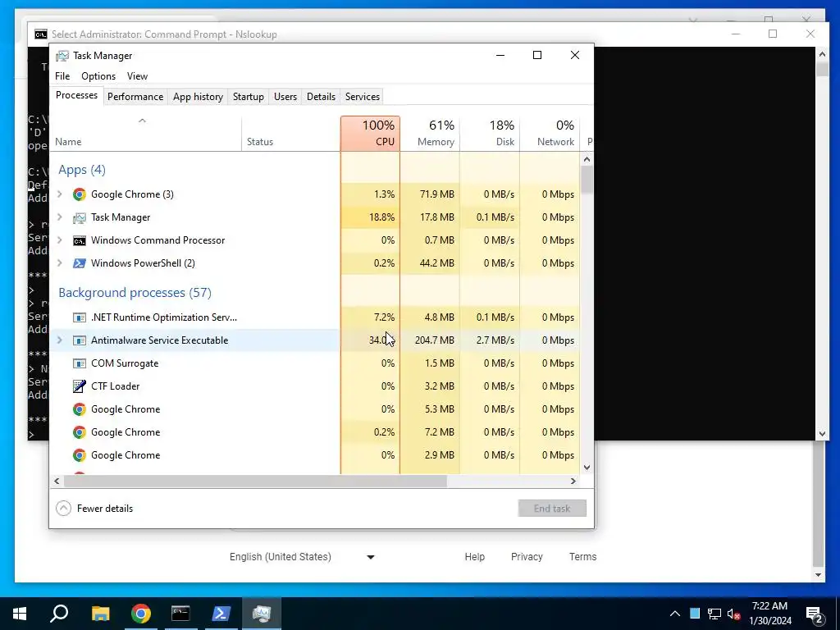Sort by the CPU column header
The height and width of the screenshot is (630, 840).
coord(370,134)
